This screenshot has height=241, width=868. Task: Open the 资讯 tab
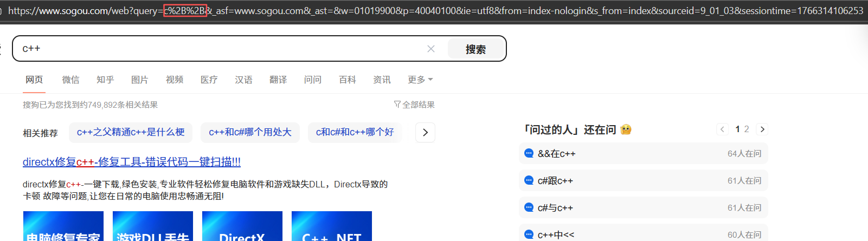pyautogui.click(x=382, y=80)
